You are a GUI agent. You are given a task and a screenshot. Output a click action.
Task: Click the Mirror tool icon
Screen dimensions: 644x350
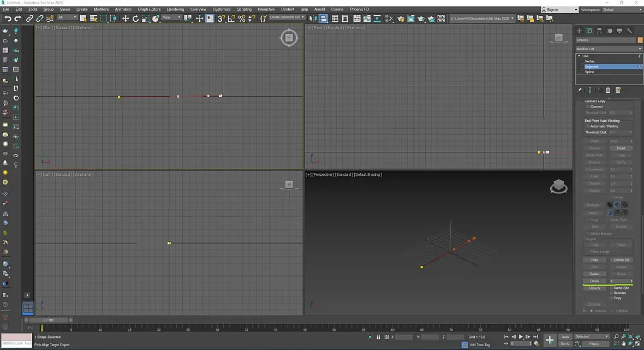(313, 19)
